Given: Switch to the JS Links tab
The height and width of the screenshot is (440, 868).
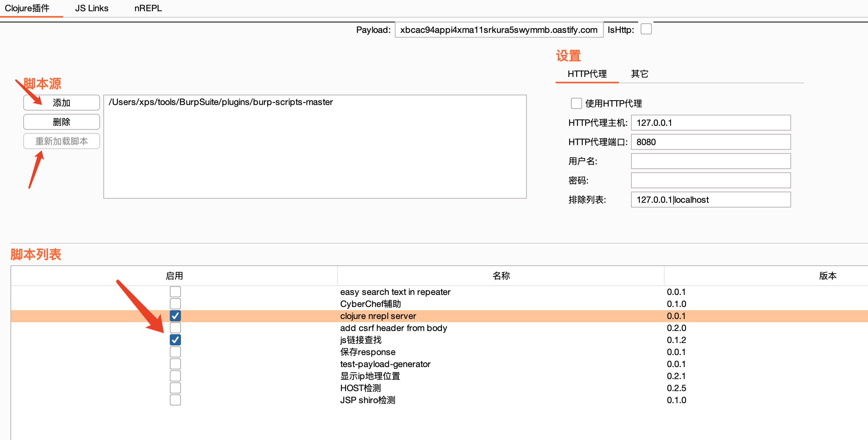Looking at the screenshot, I should pyautogui.click(x=92, y=8).
